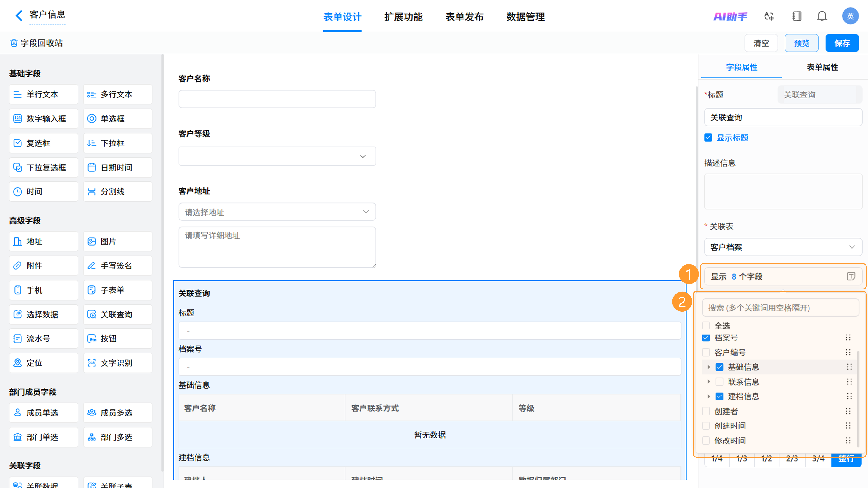Select the 下拉框 field component
The width and height of the screenshot is (868, 488).
click(118, 143)
